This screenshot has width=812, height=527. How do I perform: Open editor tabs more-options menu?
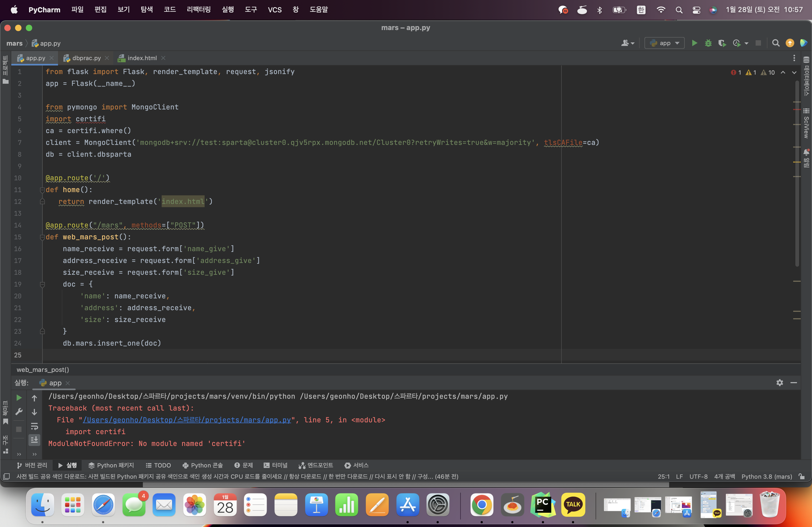pos(794,58)
